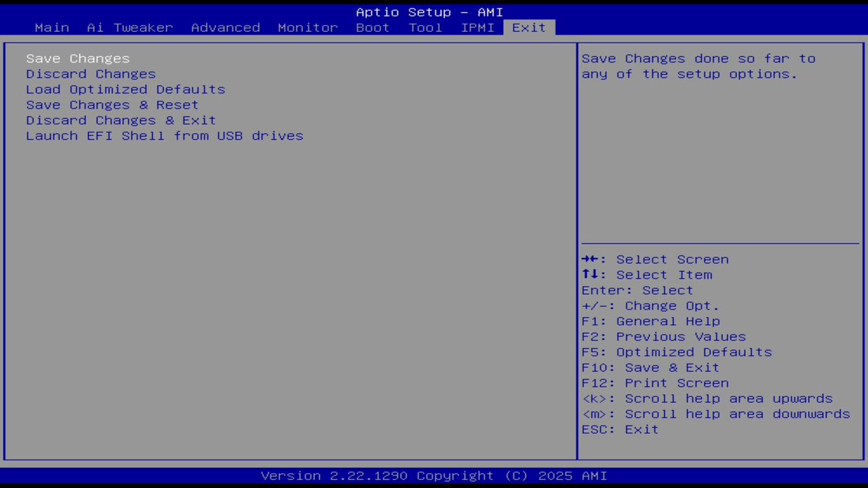Switch to the Main tab
Viewport: 868px width, 488px height.
(52, 27)
